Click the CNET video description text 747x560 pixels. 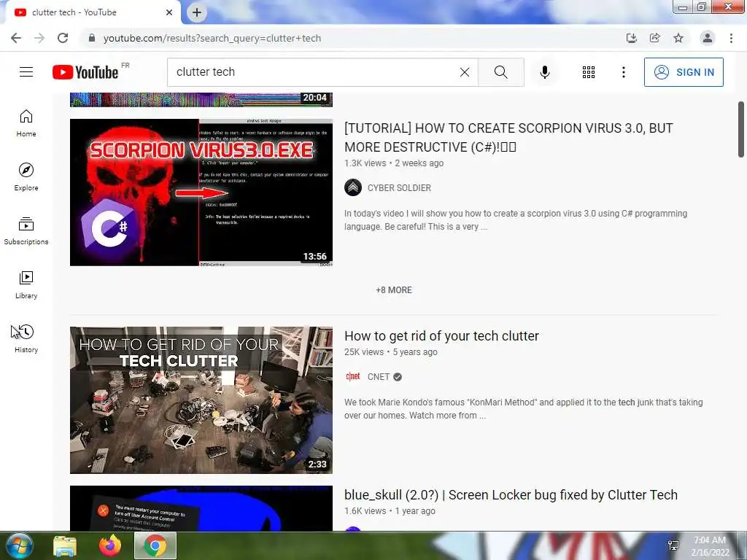click(524, 408)
